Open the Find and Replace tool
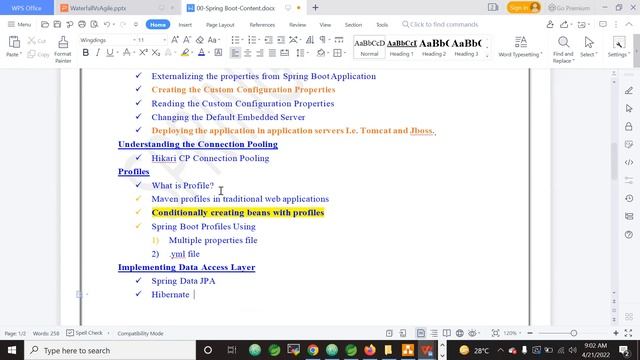Image resolution: width=640 pixels, height=360 pixels. coord(563,49)
